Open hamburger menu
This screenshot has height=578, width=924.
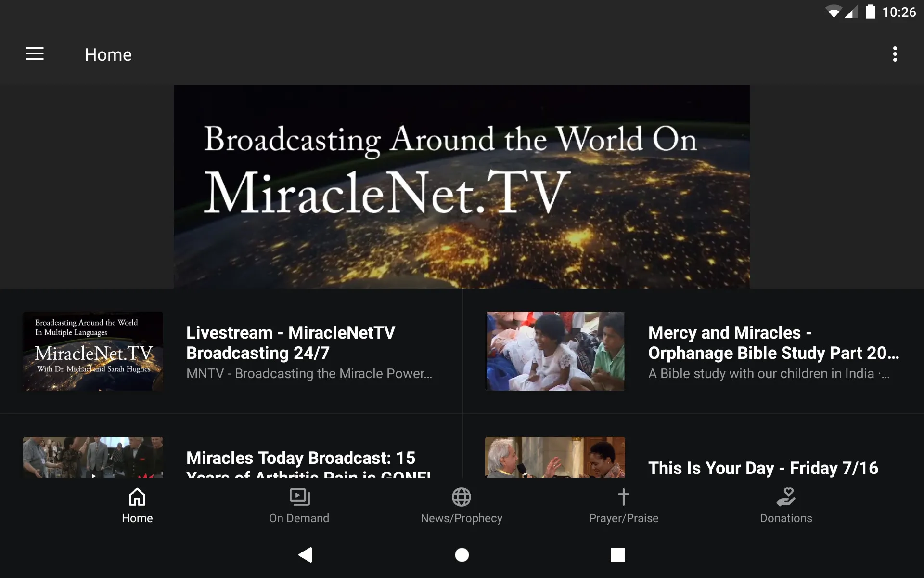click(34, 54)
